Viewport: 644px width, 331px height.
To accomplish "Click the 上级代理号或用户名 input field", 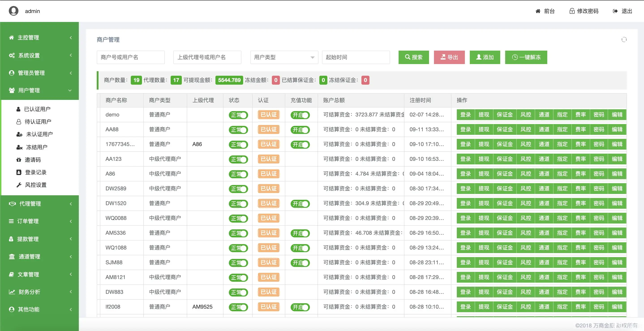I will 207,57.
